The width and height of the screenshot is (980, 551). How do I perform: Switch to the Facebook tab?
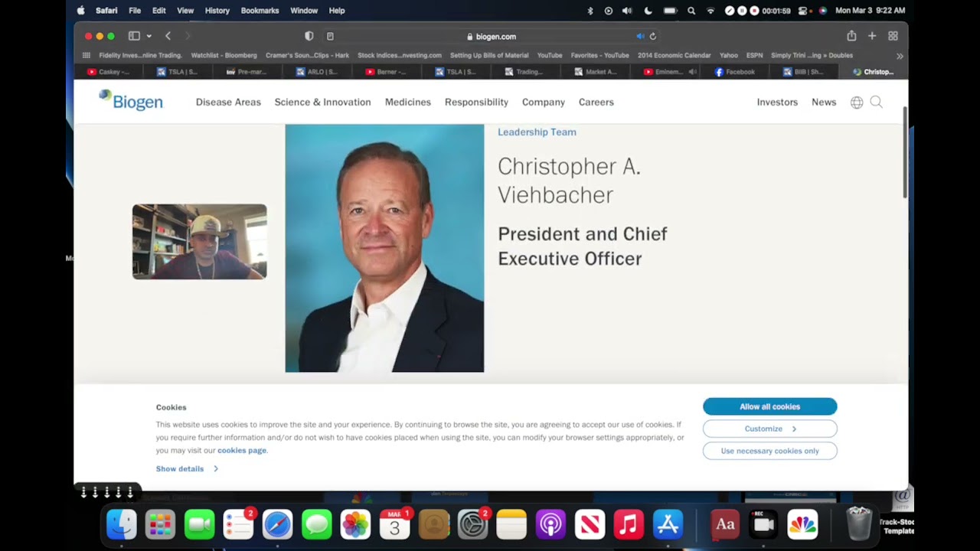(x=734, y=72)
